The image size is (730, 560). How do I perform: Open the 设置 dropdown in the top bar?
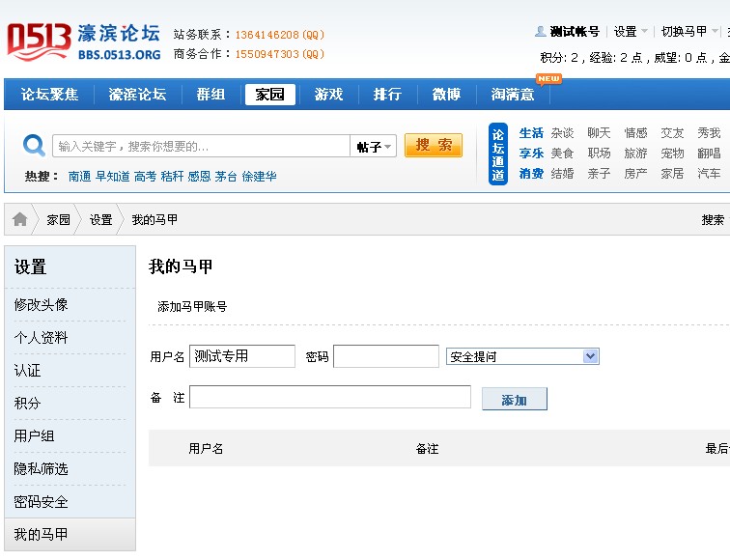pos(631,32)
